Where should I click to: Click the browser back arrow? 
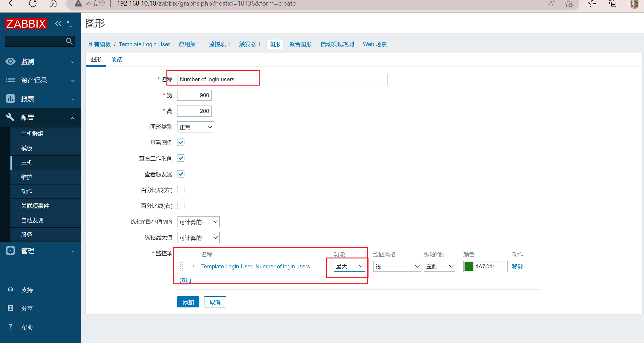[12, 3]
